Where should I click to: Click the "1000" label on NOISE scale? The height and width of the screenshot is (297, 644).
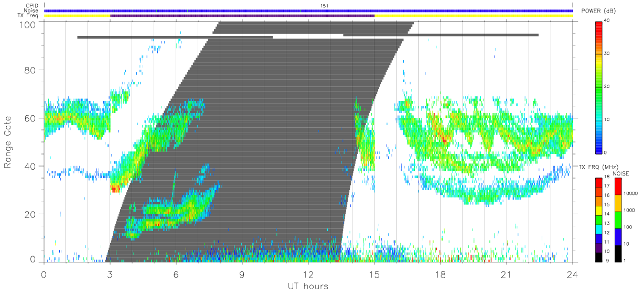pos(630,211)
